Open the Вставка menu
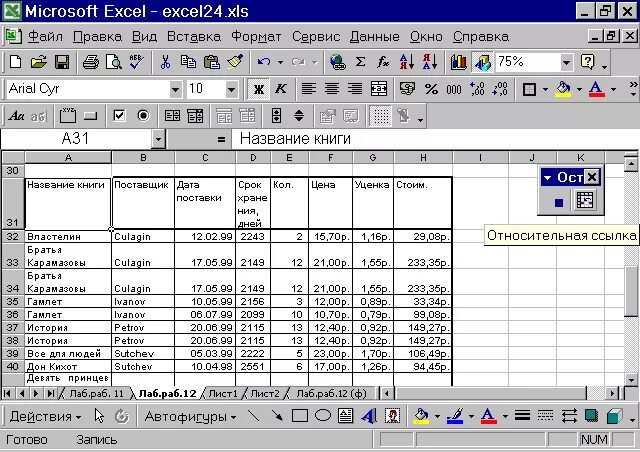Screen dimensions: 640x452 click(194, 37)
